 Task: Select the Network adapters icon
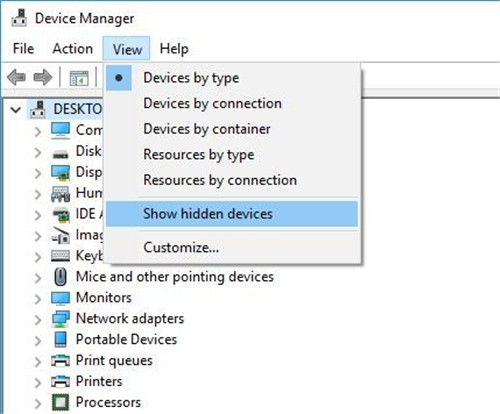point(60,319)
